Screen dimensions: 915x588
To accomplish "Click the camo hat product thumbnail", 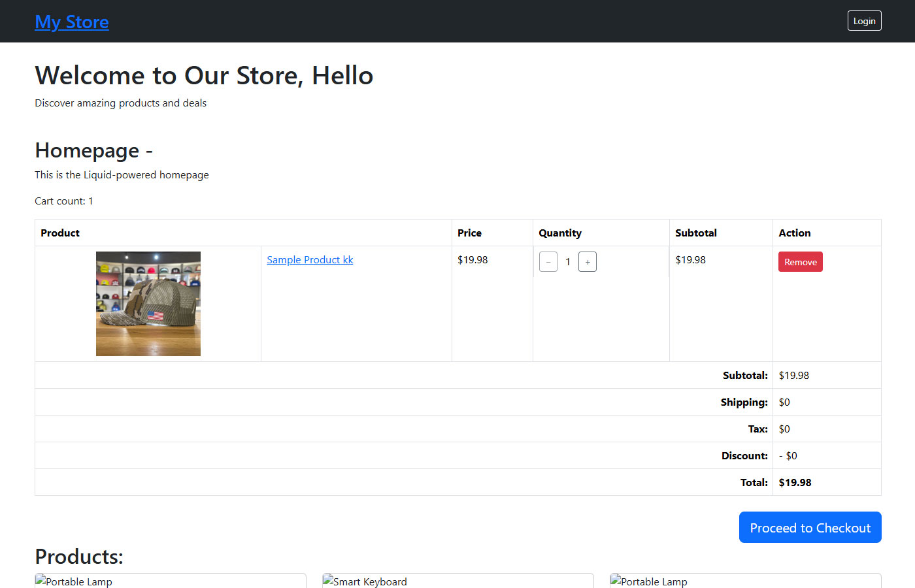I will pos(148,304).
